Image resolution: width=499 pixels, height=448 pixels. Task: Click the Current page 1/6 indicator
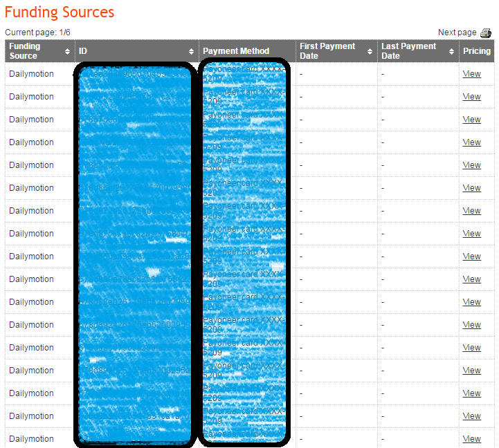pyautogui.click(x=37, y=32)
